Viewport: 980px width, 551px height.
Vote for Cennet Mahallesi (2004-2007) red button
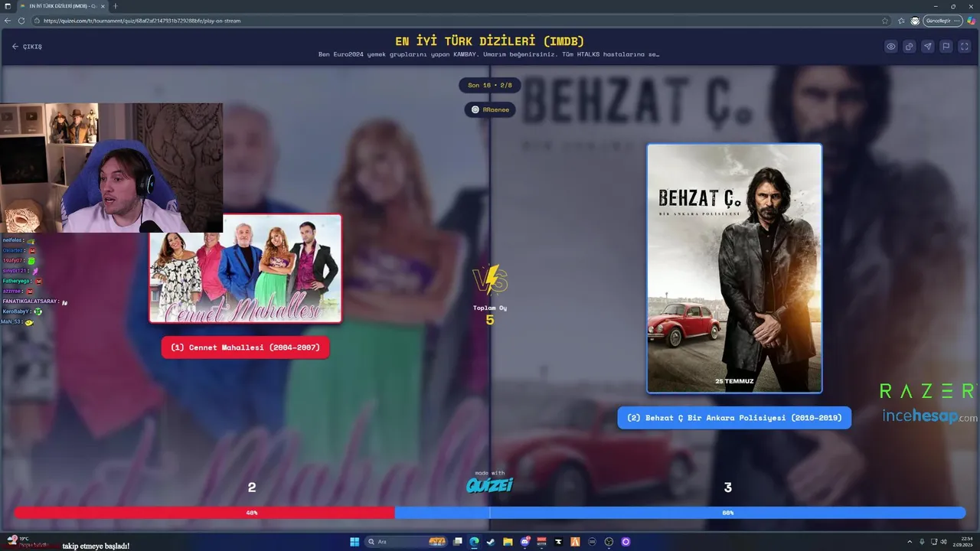pyautogui.click(x=246, y=347)
